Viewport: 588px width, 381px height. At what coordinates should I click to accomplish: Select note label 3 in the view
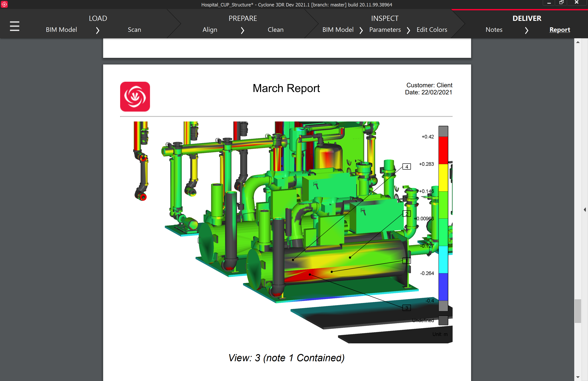coord(406,308)
